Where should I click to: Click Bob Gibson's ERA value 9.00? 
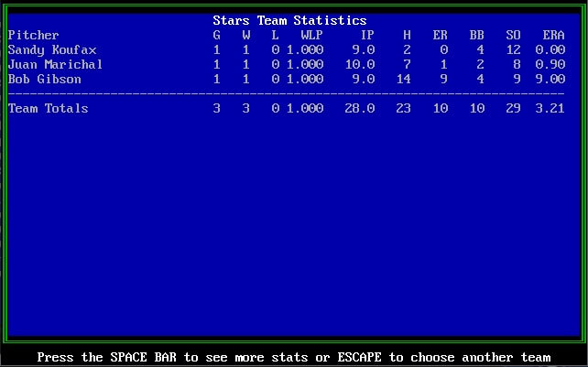pyautogui.click(x=550, y=79)
